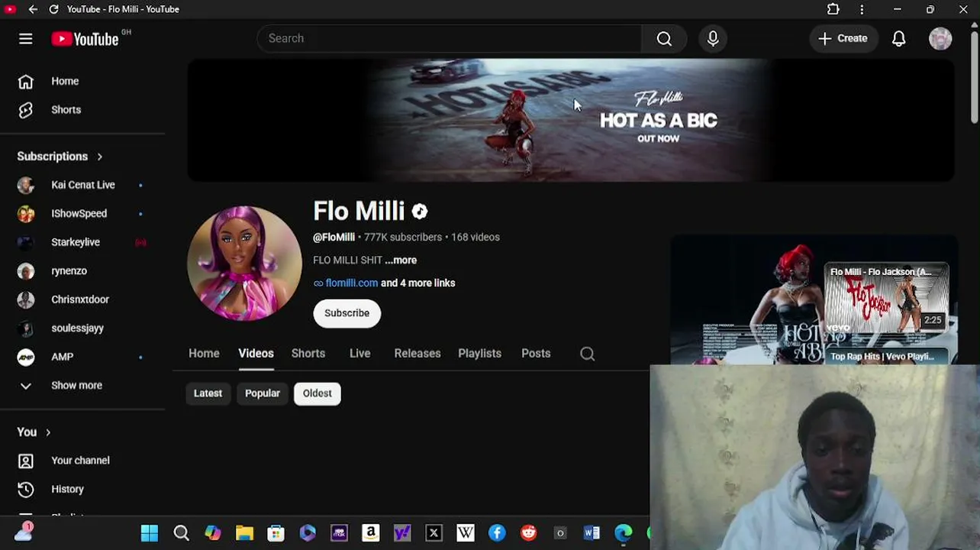Focus the YouTube search field
This screenshot has width=980, height=550.
[450, 38]
